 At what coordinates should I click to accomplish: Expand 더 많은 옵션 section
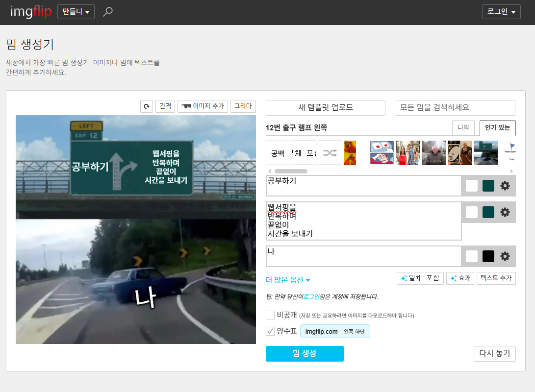(288, 280)
